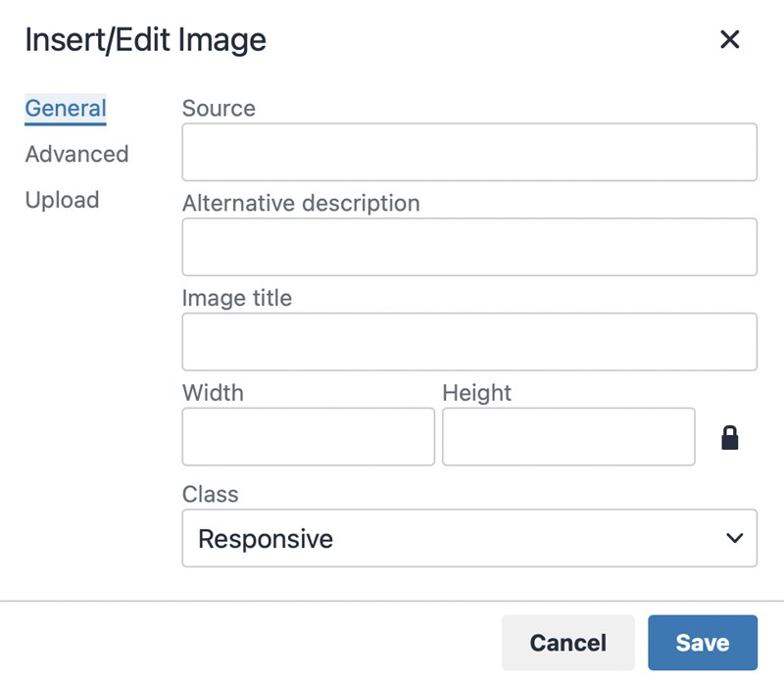Image resolution: width=784 pixels, height=682 pixels.
Task: Select the Image title input field
Action: click(x=469, y=342)
